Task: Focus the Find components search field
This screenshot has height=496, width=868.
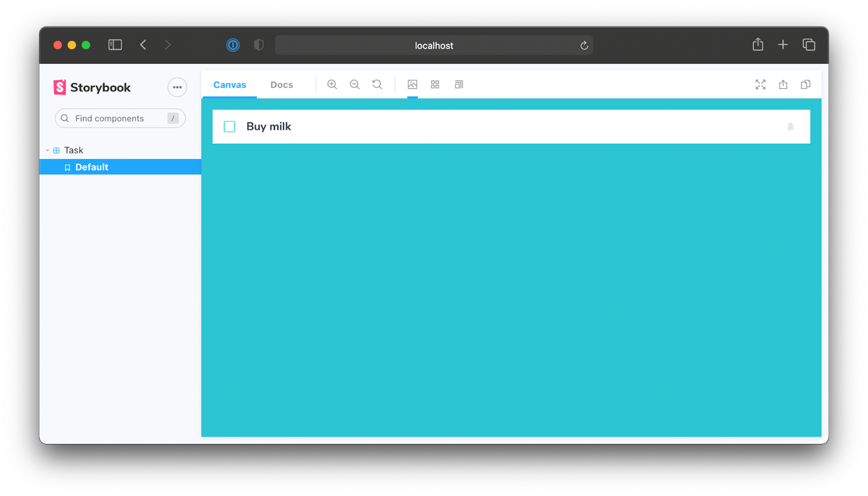Action: click(x=114, y=118)
